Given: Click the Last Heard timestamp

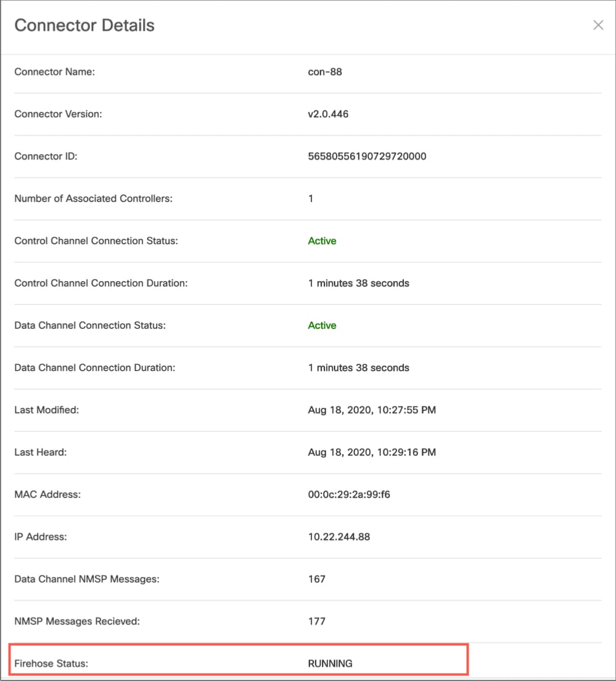Looking at the screenshot, I should 372,452.
